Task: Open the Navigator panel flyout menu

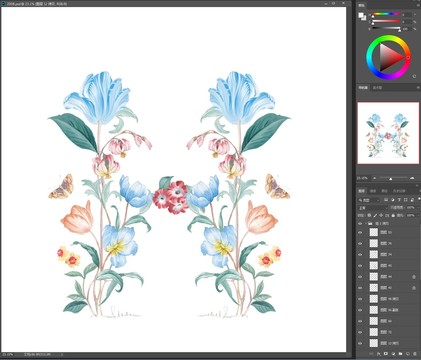Action: [x=418, y=88]
